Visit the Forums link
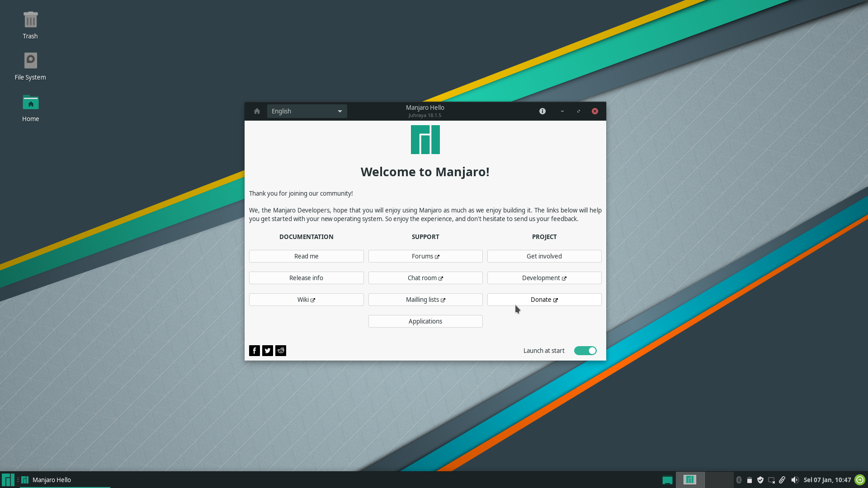Viewport: 868px width, 488px height. (425, 256)
